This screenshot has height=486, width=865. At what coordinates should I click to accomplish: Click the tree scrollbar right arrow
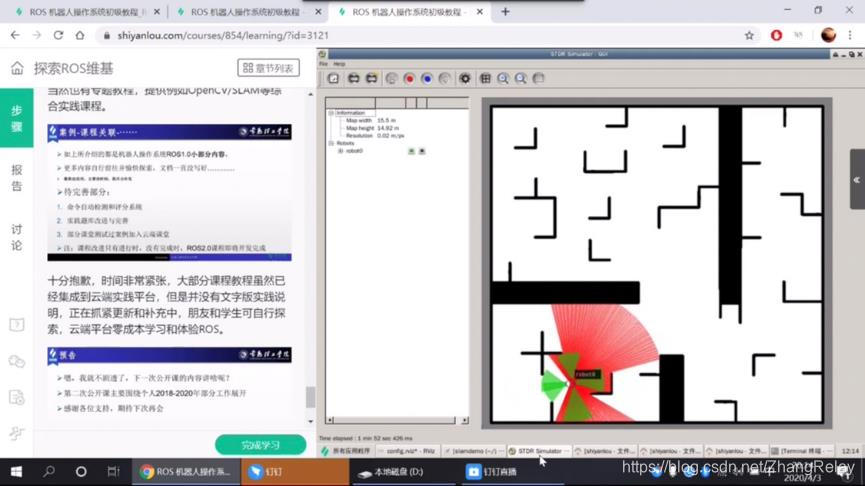pyautogui.click(x=464, y=420)
